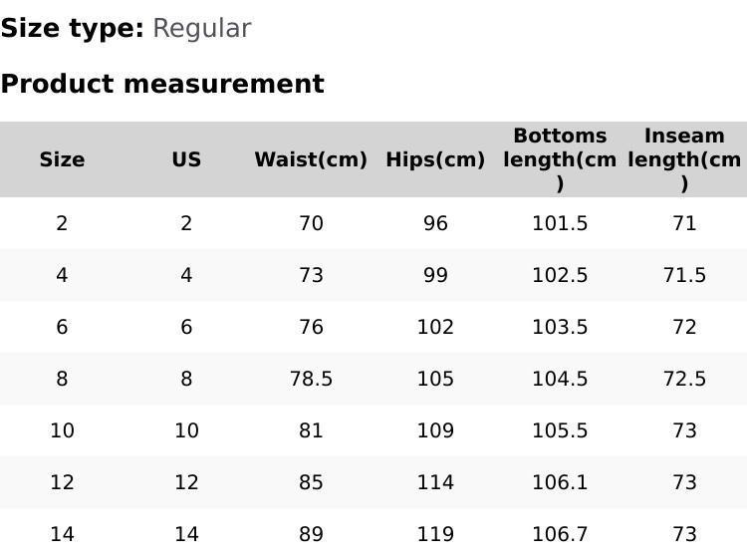Click the 96 hips value

pyautogui.click(x=435, y=223)
